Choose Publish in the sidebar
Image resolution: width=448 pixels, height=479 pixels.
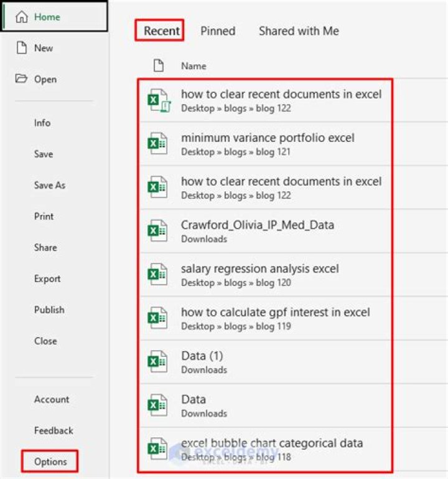click(x=49, y=310)
